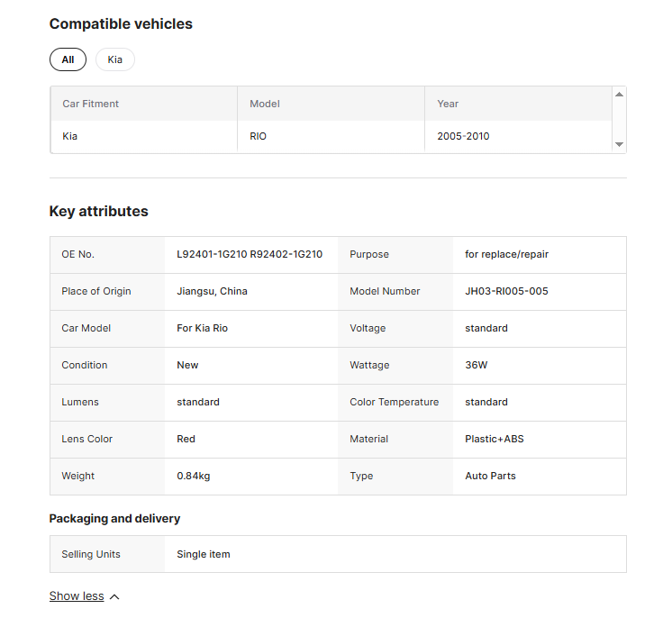672x618 pixels.
Task: Click the Key attributes heading
Action: tap(98, 212)
